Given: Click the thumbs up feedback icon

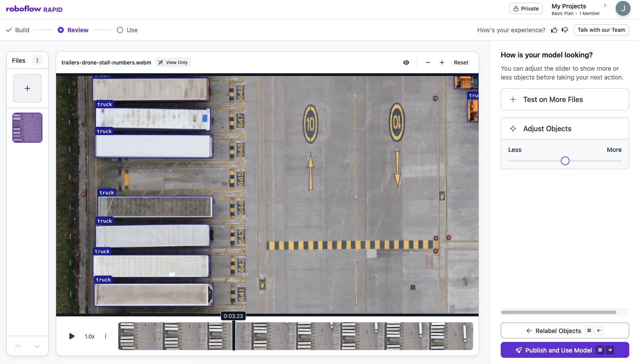Looking at the screenshot, I should click(554, 30).
